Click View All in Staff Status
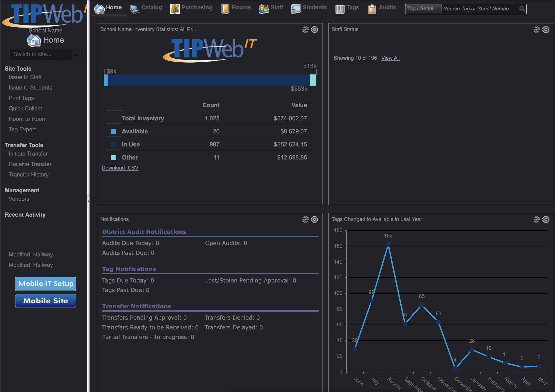The image size is (555, 392). 390,58
